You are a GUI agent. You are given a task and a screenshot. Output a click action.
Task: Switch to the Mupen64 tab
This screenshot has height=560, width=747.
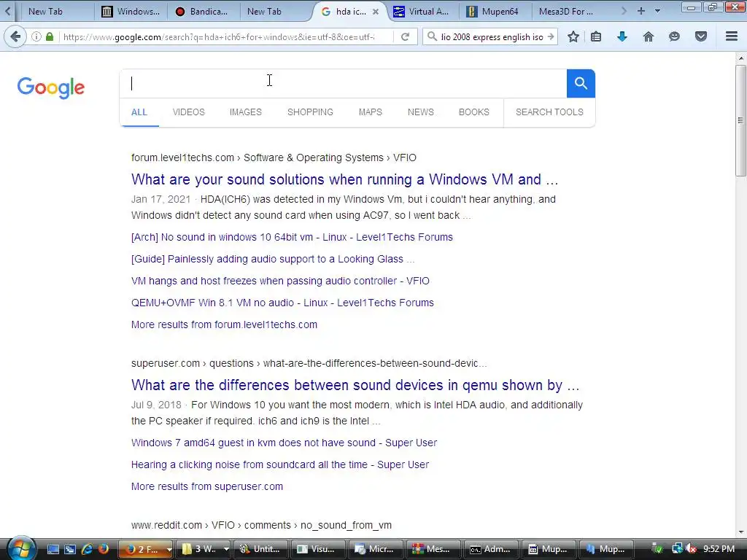click(495, 12)
